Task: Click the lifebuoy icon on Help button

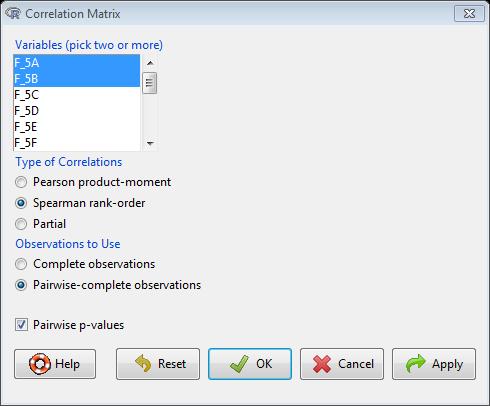Action: click(x=40, y=364)
